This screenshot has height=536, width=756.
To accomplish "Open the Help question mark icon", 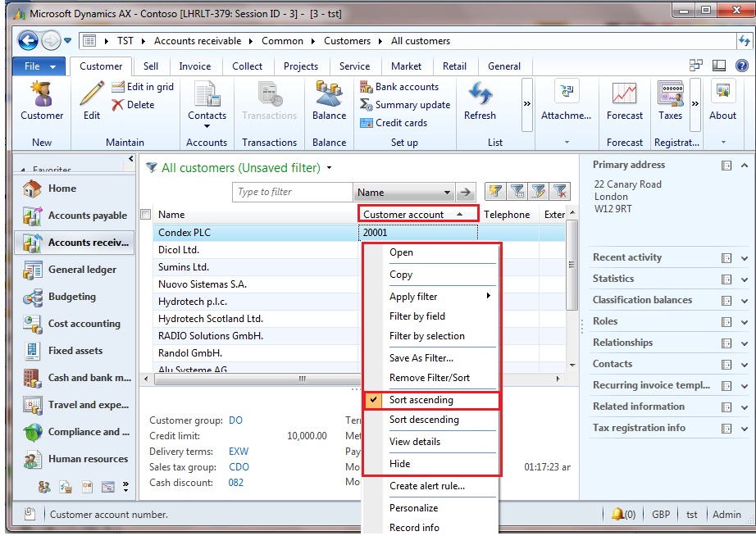I will (742, 66).
